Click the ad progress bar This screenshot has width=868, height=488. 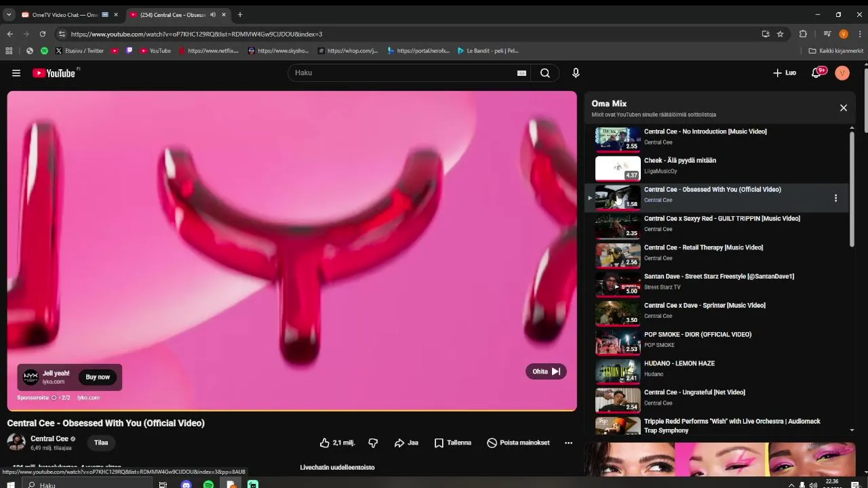[x=292, y=410]
